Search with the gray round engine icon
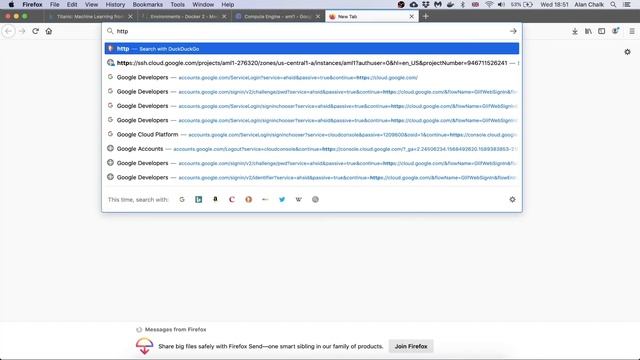The height and width of the screenshot is (360, 640). [315, 200]
